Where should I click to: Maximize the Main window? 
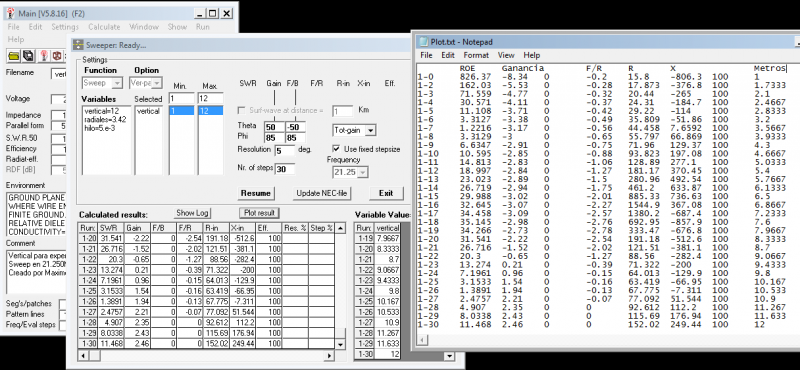point(213,14)
